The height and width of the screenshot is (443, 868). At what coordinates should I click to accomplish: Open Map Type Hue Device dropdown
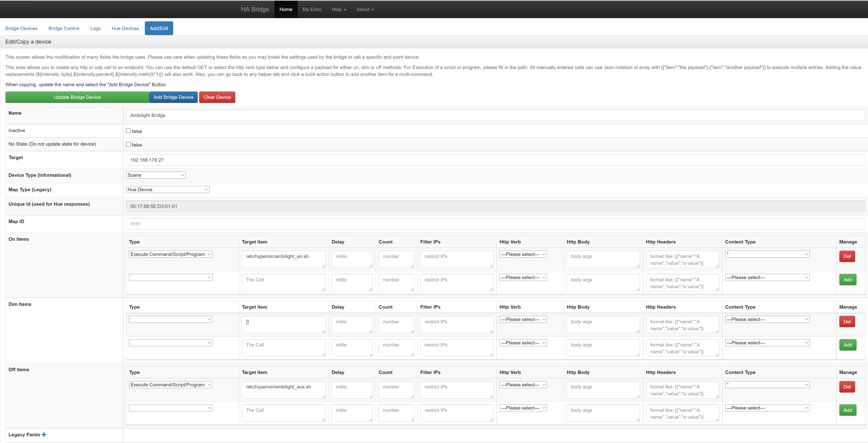coord(168,189)
